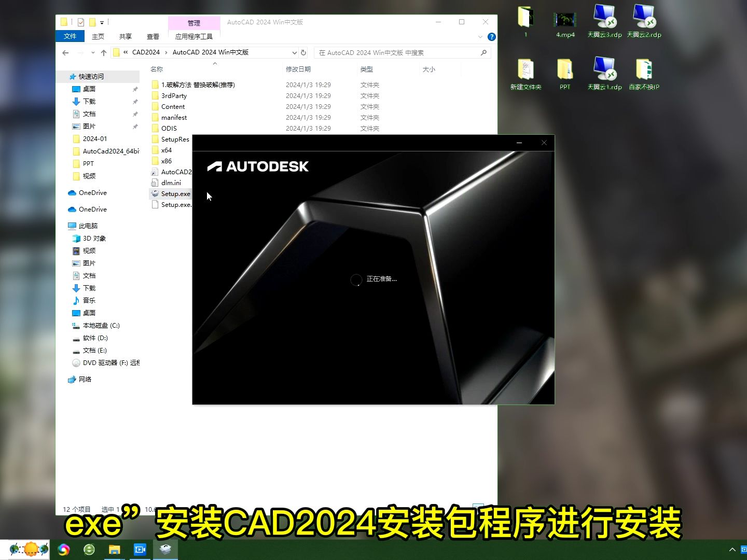
Task: Select the 3rdParty folder
Action: [174, 95]
